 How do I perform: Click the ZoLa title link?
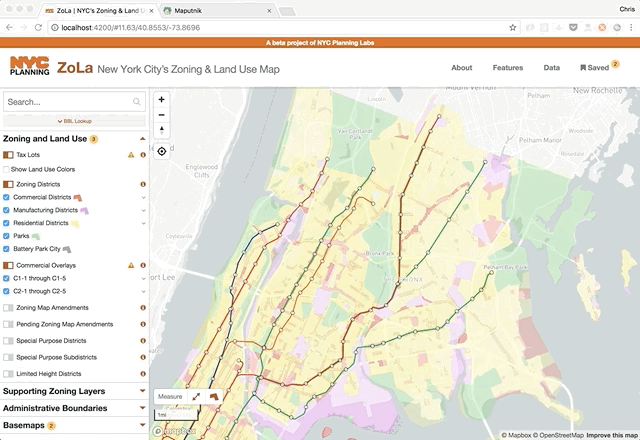(75, 68)
